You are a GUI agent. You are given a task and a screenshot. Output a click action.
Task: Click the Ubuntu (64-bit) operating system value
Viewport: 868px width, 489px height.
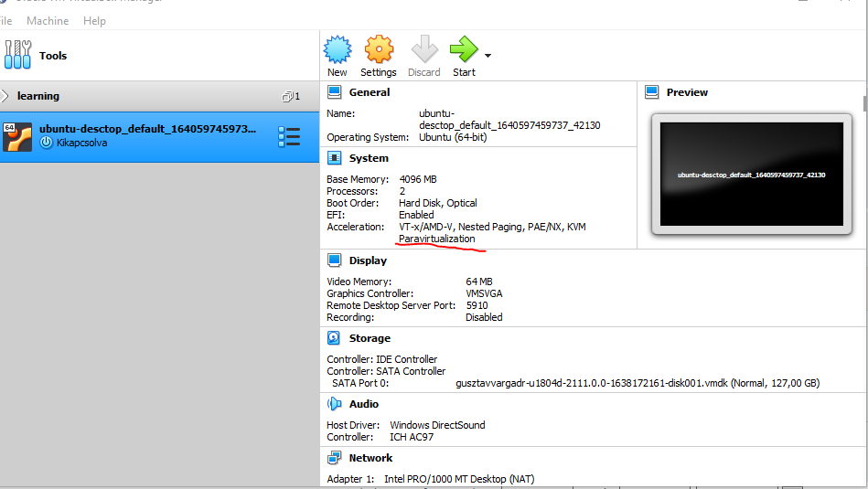pos(453,137)
